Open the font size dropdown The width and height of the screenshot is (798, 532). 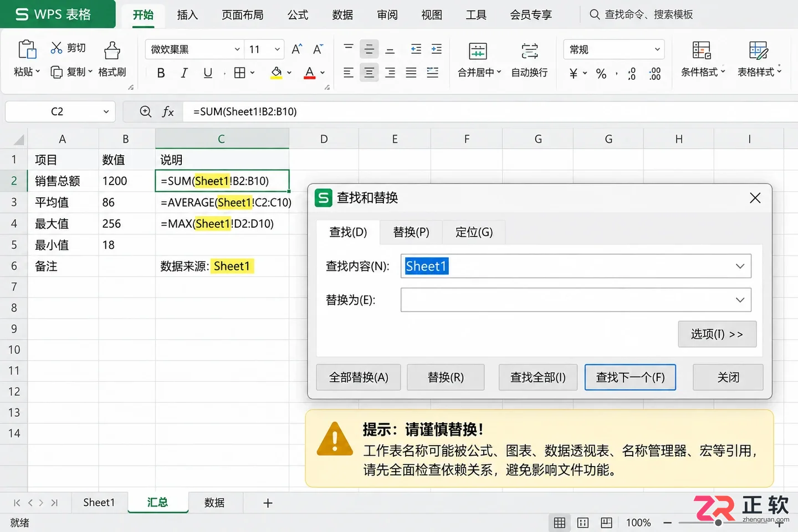point(277,49)
